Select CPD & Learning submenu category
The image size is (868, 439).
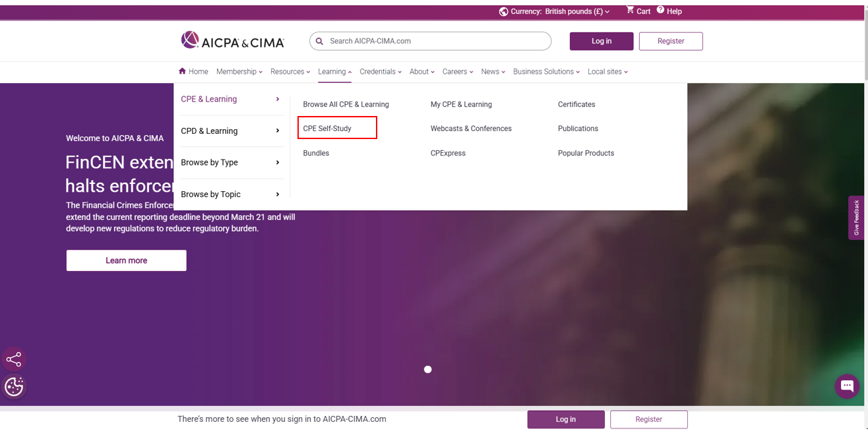(230, 131)
